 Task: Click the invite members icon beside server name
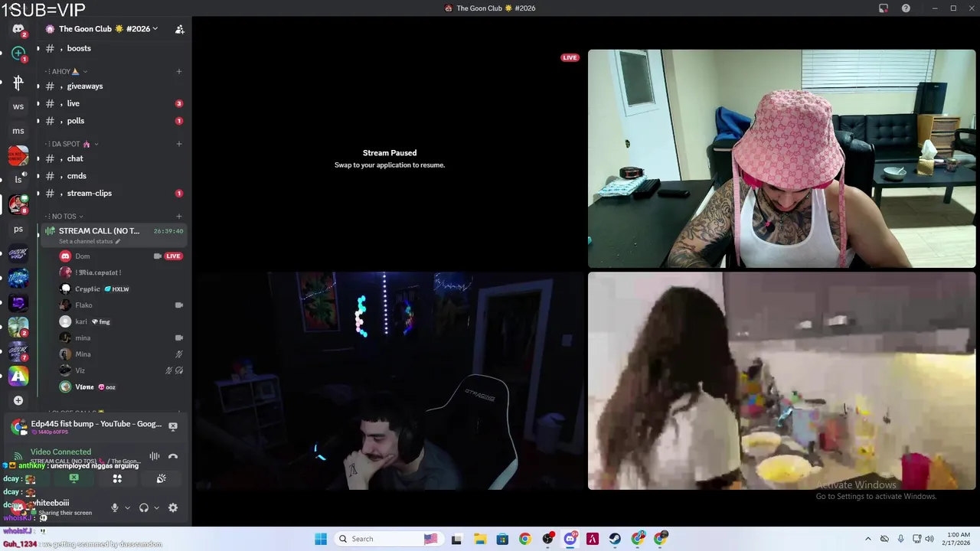coord(179,29)
